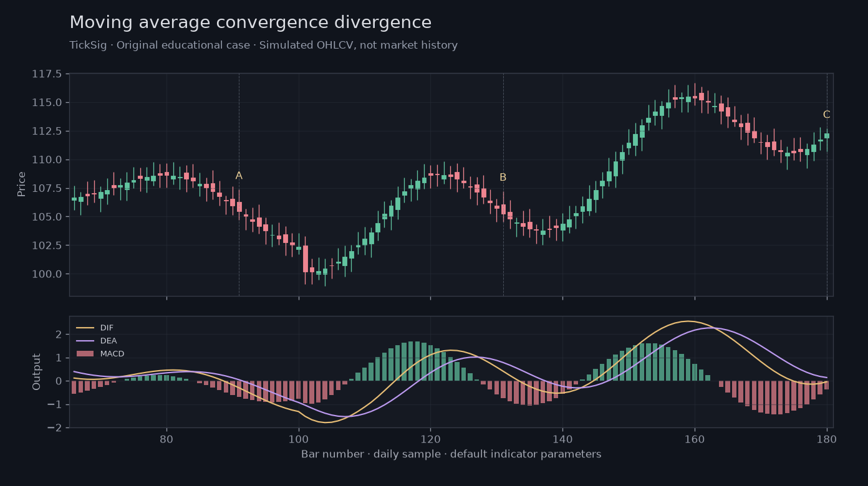Image resolution: width=868 pixels, height=486 pixels.
Task: Click the 110.0 price axis tick
Action: [x=47, y=160]
